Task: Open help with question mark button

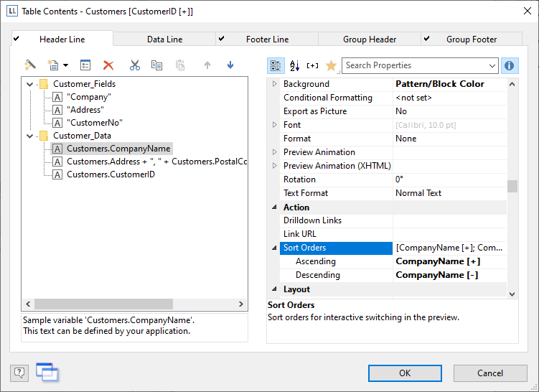Action: pyautogui.click(x=19, y=373)
